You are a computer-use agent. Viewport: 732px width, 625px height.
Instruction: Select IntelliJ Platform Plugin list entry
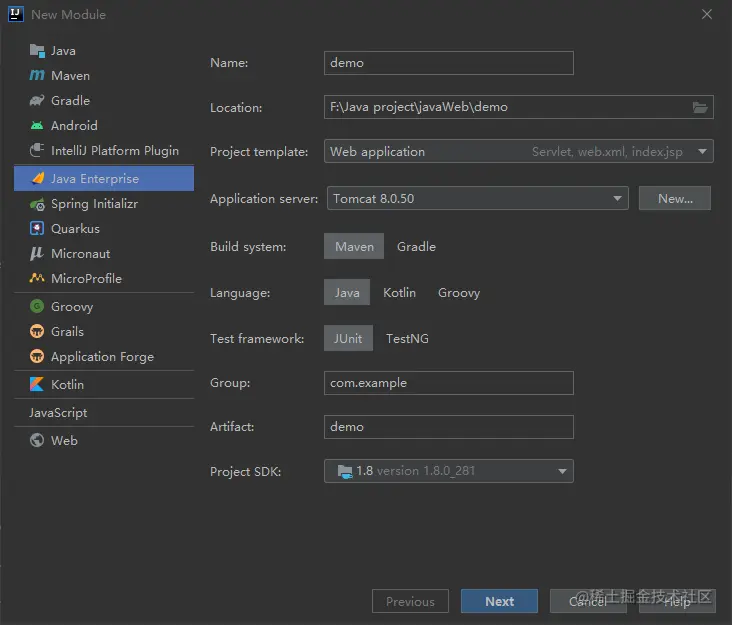click(x=104, y=150)
